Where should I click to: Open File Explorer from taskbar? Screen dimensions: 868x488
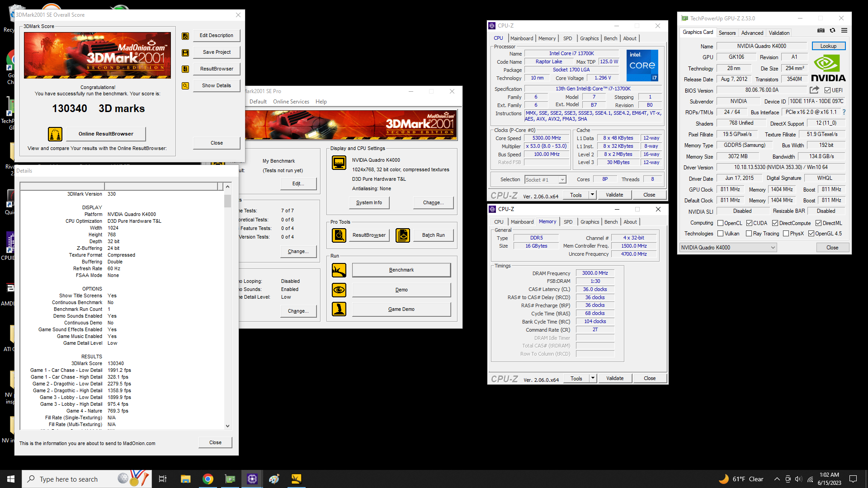coord(185,479)
